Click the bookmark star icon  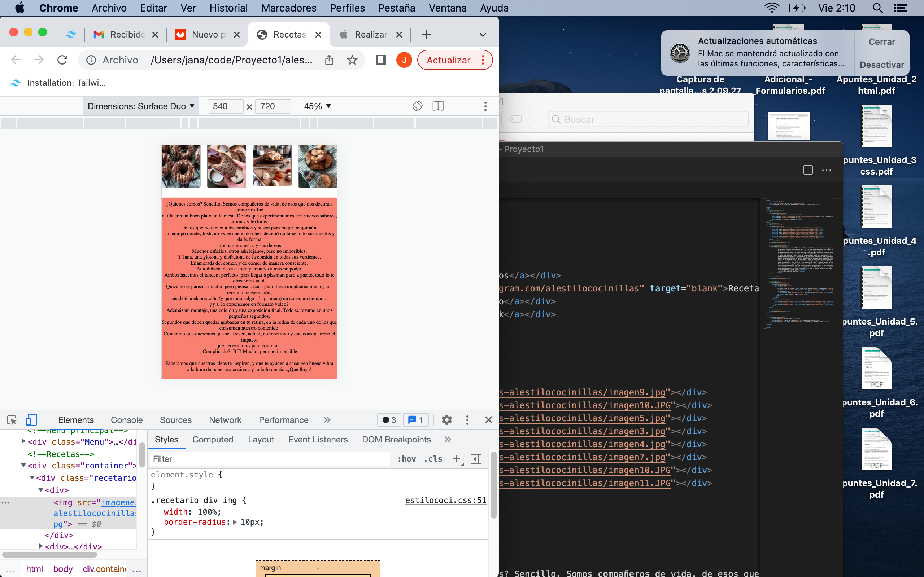[352, 60]
